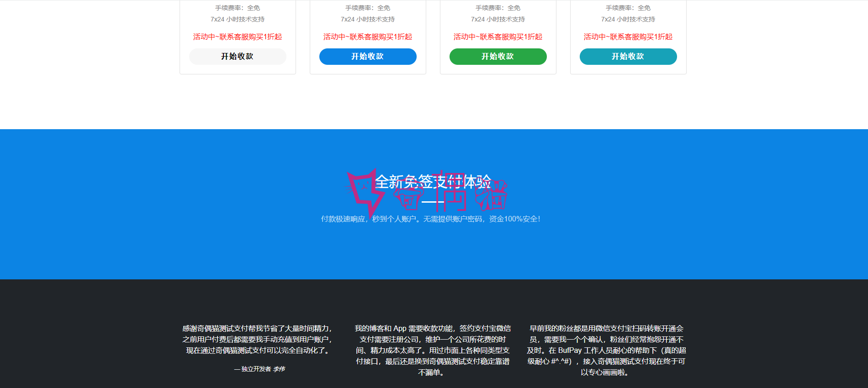This screenshot has height=388, width=868.
Task: Click the blue 开始收款 button
Action: tap(368, 57)
